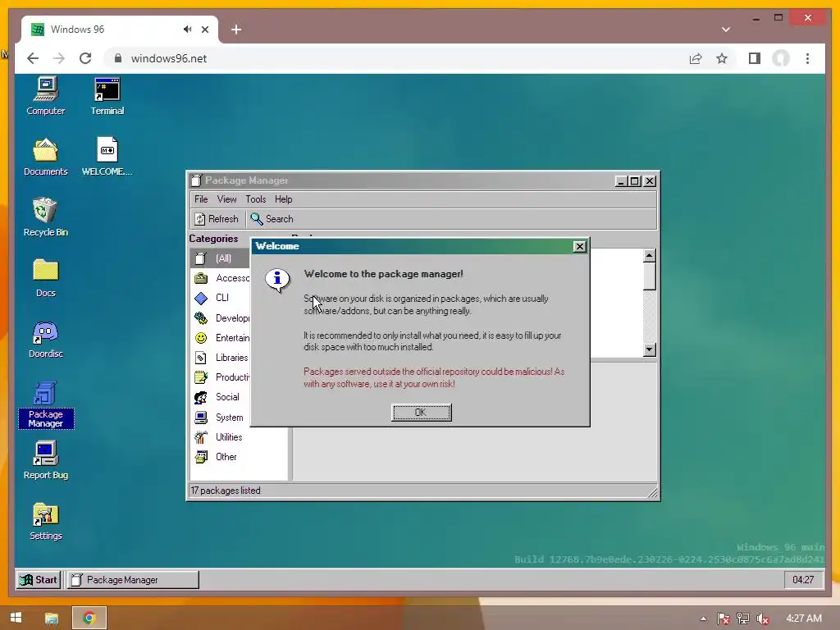
Task: Click the "17 packages listed" status text
Action: click(226, 491)
